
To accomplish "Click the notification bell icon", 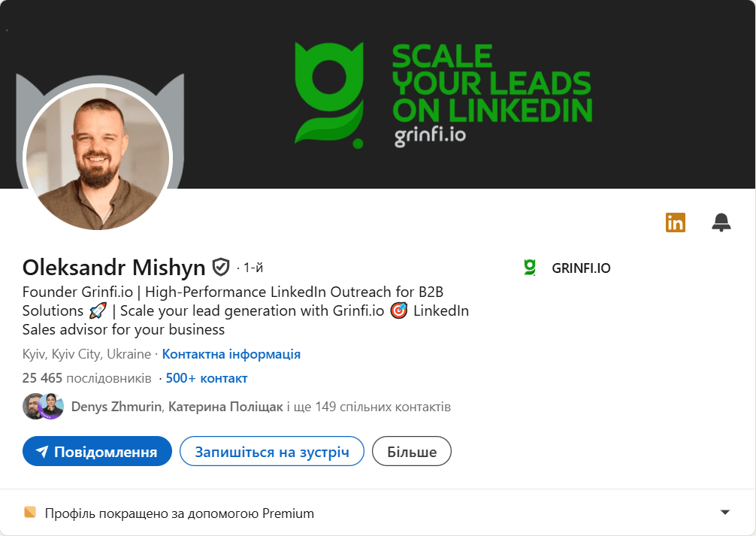I will 721,223.
